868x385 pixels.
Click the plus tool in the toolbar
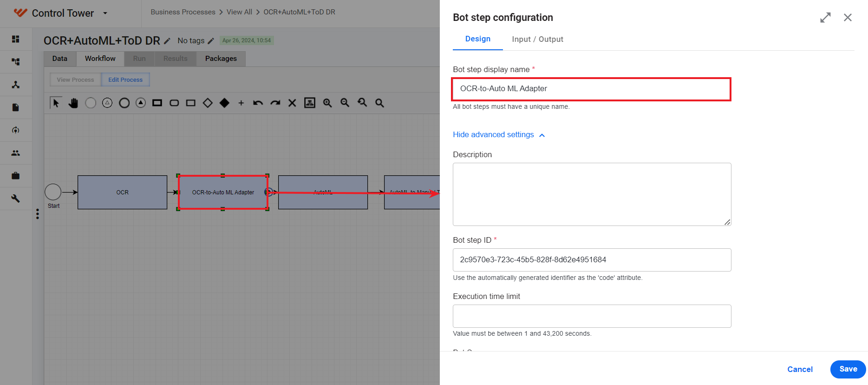pos(241,103)
